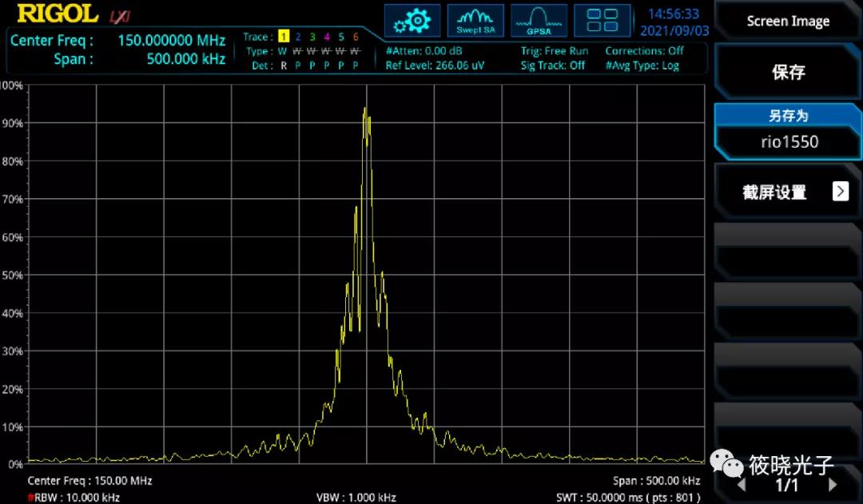
Task: Open the system settings gear icon
Action: click(x=412, y=21)
